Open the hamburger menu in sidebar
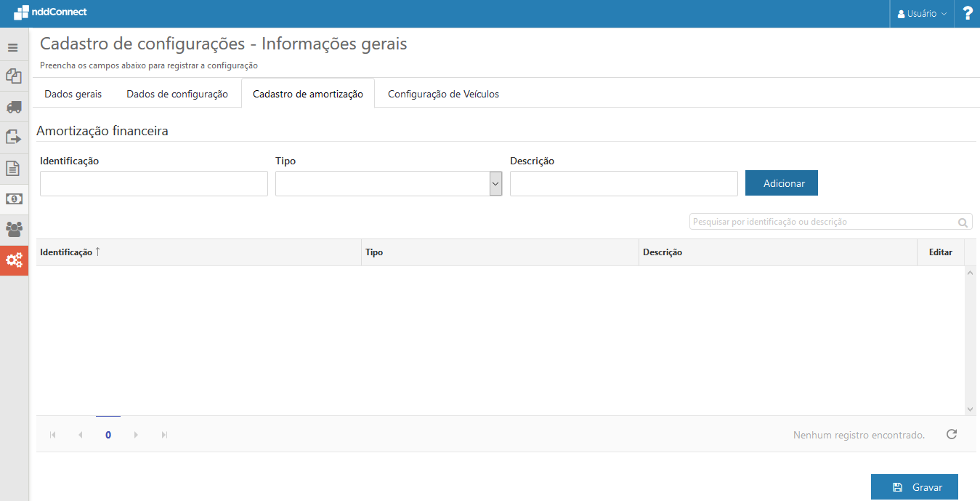The width and height of the screenshot is (980, 501). coord(13,48)
